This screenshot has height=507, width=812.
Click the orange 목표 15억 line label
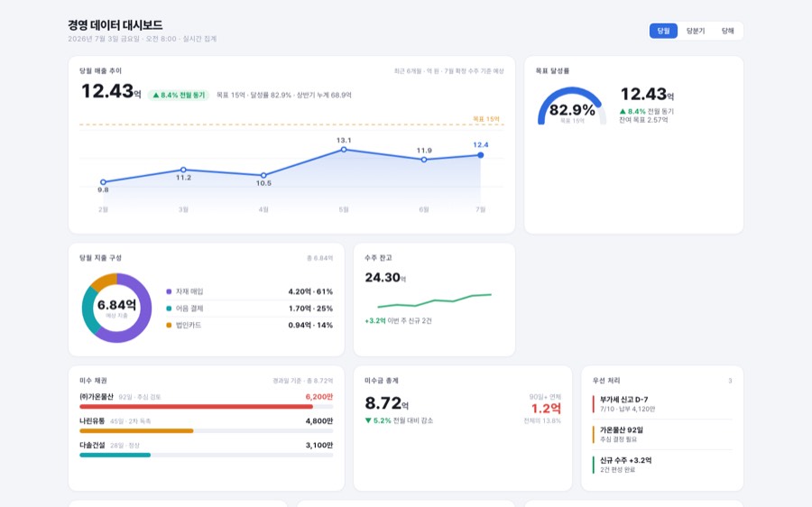[x=485, y=119]
